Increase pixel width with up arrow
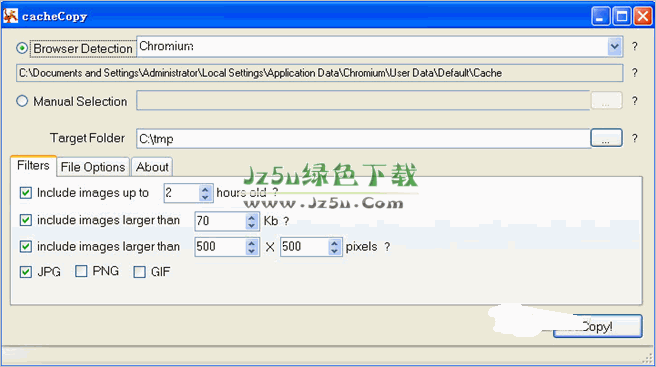656x367 pixels. [x=251, y=243]
